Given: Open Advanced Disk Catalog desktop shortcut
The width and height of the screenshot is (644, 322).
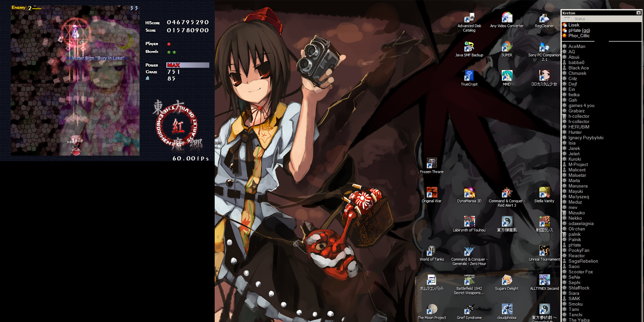Looking at the screenshot, I should (469, 22).
